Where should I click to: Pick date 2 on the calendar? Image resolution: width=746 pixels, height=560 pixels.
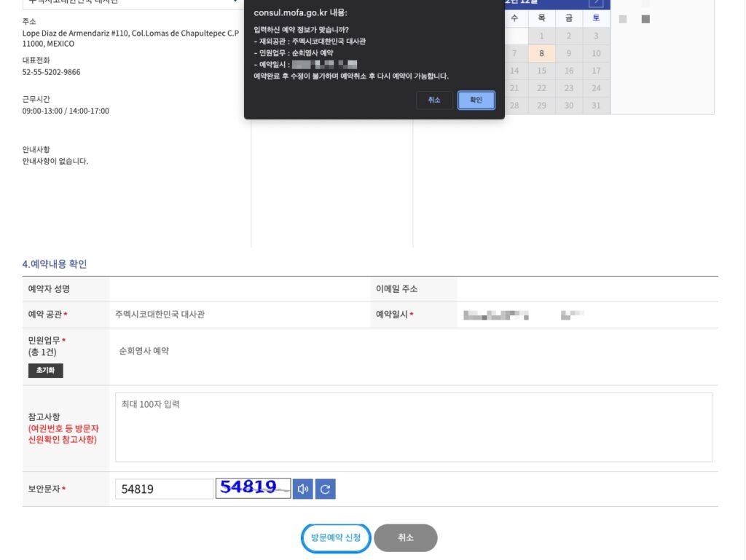pyautogui.click(x=568, y=36)
